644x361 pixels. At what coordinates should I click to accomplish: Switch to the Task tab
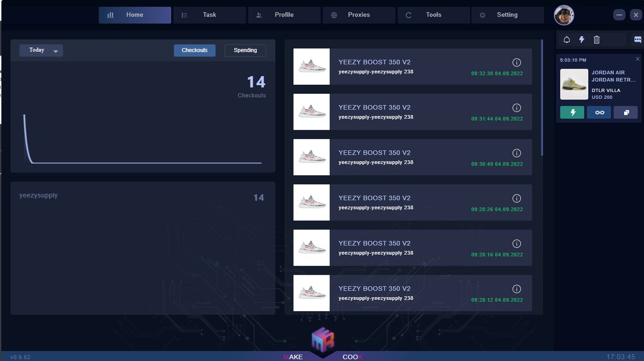pyautogui.click(x=210, y=15)
